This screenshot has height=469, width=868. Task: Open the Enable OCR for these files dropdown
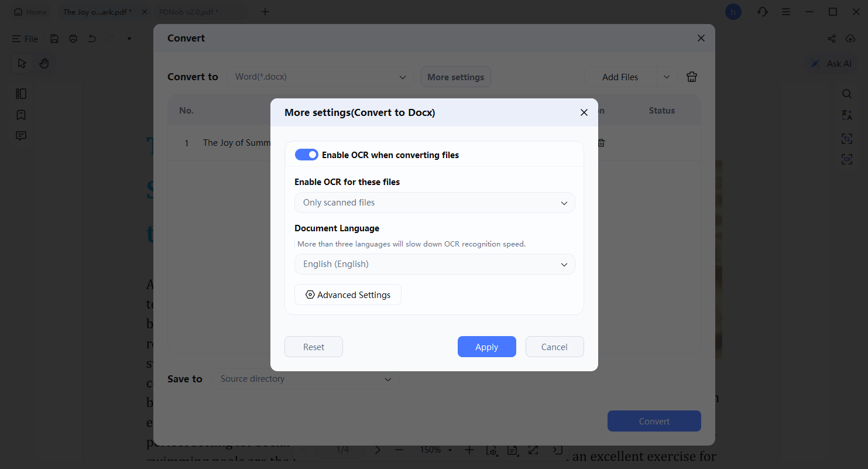pos(434,203)
